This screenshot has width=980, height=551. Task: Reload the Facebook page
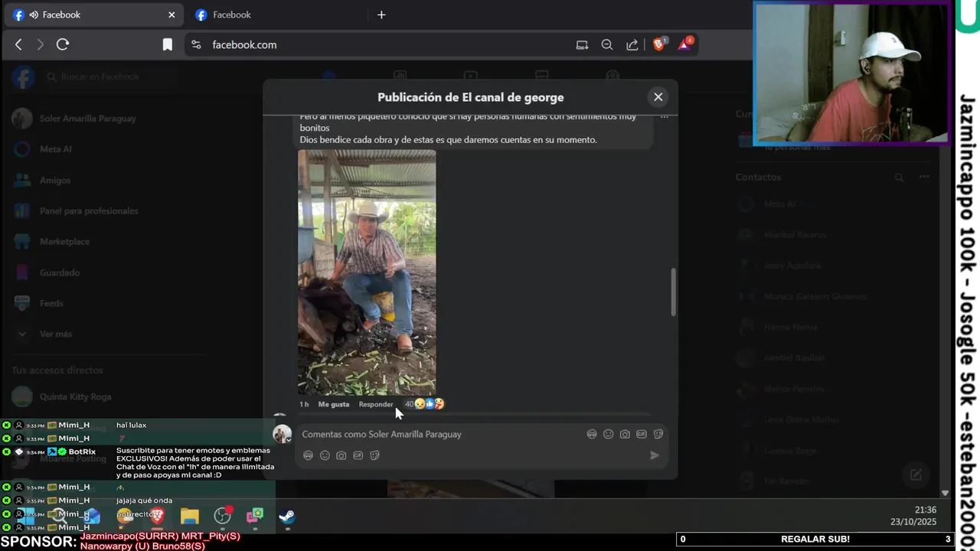pyautogui.click(x=63, y=44)
